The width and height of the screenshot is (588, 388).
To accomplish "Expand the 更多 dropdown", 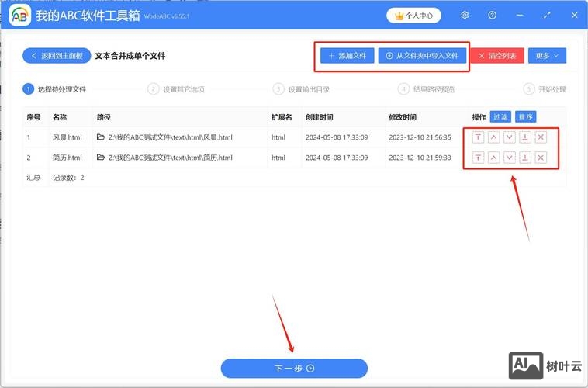I will pos(547,56).
